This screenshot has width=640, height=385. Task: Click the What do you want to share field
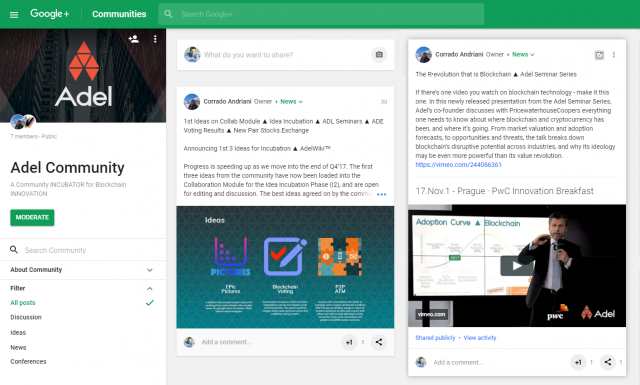tap(248, 55)
